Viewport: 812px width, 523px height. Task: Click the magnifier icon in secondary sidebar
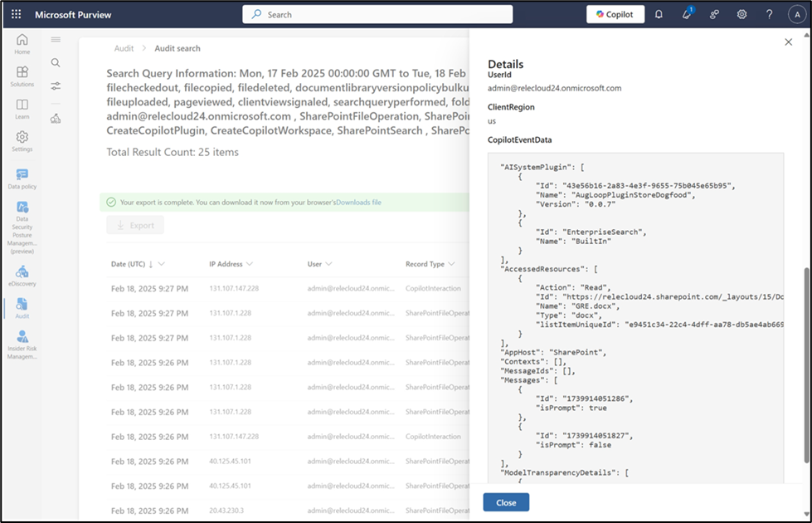click(56, 63)
